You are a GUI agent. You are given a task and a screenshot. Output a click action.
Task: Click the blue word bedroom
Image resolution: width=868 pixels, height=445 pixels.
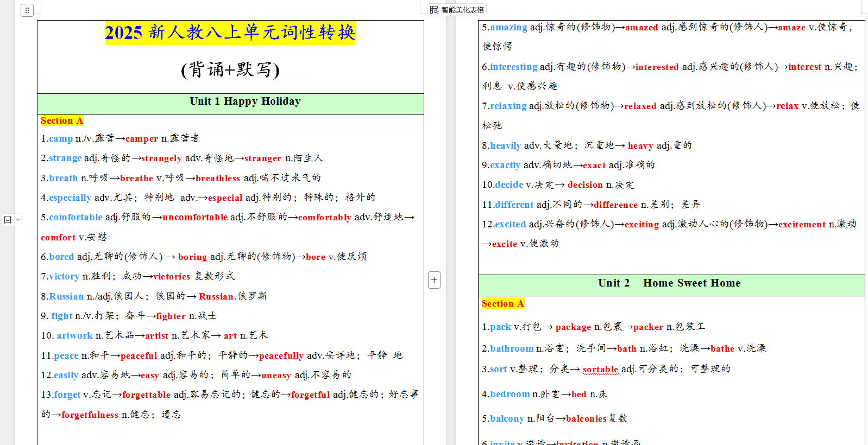pos(510,395)
